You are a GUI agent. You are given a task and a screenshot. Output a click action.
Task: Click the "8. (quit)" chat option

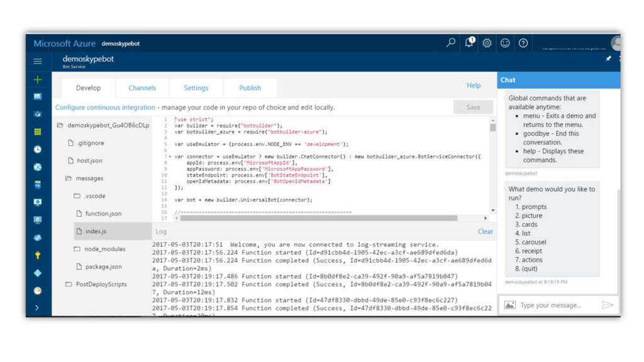coord(526,269)
